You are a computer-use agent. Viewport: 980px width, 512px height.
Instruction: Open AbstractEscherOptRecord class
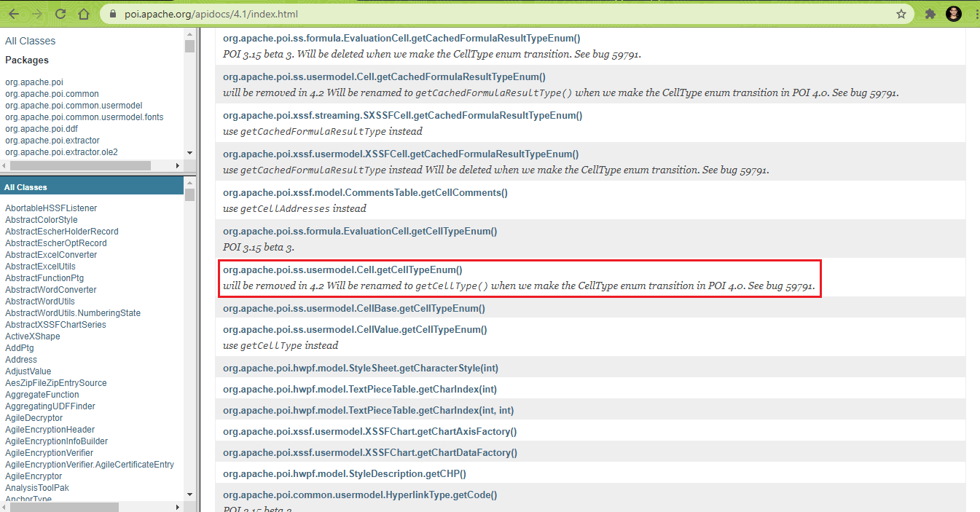tap(55, 243)
